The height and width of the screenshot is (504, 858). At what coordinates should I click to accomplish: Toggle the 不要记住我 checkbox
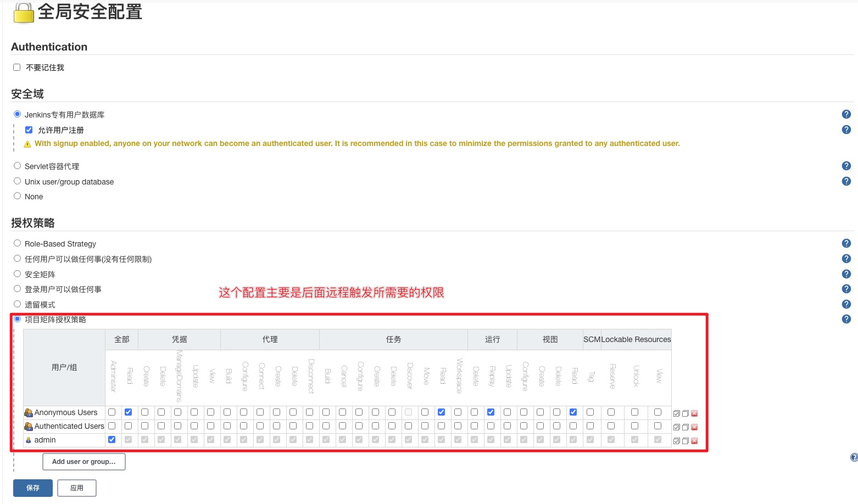pyautogui.click(x=16, y=67)
